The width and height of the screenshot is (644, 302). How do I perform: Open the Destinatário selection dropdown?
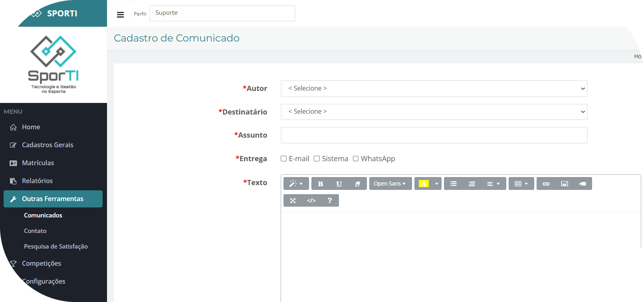click(x=434, y=112)
